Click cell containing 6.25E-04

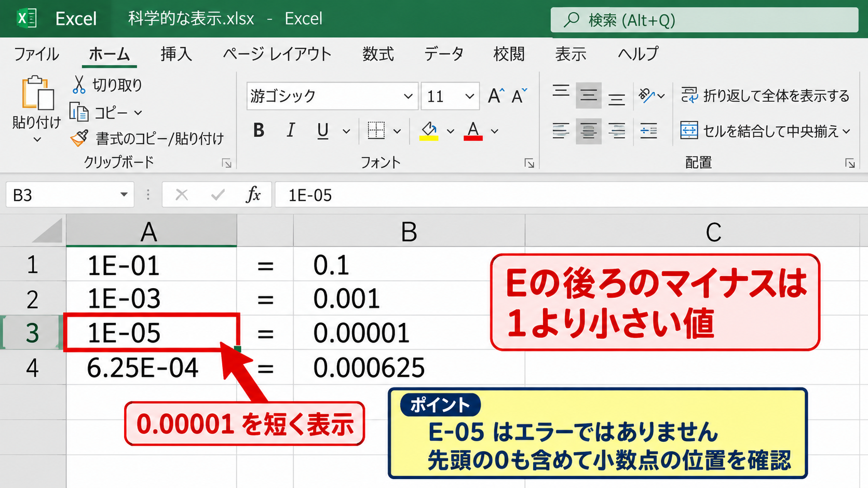pos(151,368)
